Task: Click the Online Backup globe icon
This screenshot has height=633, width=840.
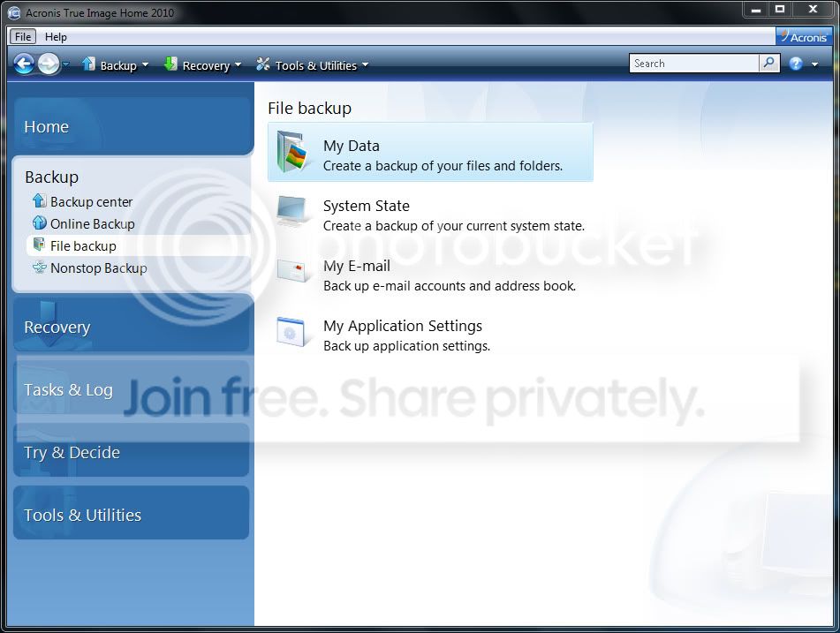Action: (39, 222)
